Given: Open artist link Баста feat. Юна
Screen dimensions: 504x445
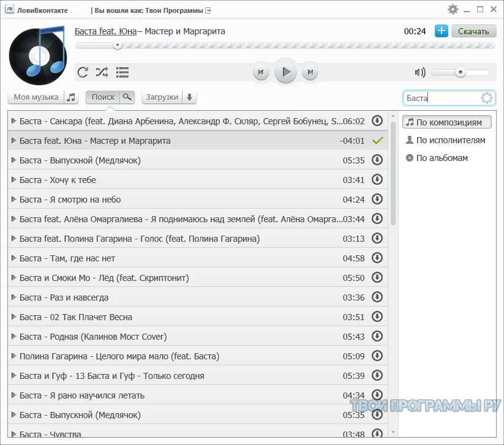Looking at the screenshot, I should coord(105,31).
